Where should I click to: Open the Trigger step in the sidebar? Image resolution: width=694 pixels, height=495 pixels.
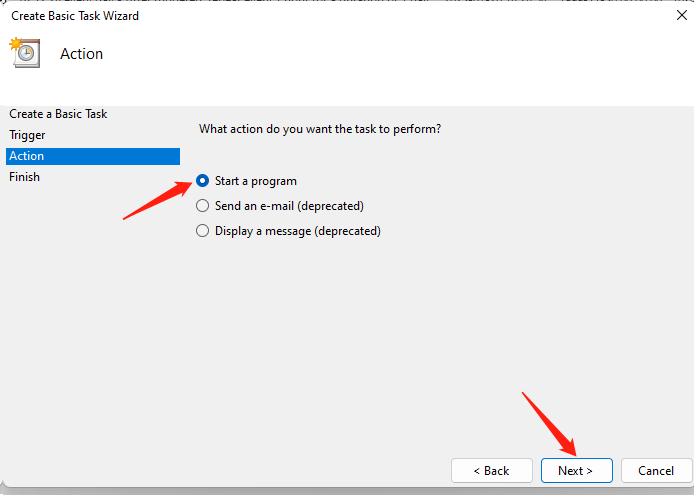click(27, 135)
